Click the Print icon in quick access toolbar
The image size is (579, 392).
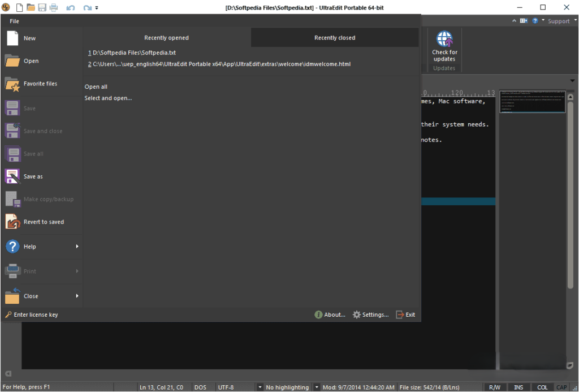[54, 7]
